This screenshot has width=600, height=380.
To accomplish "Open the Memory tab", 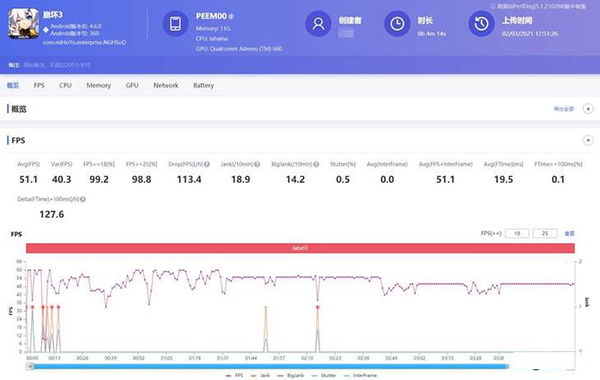I will tap(99, 85).
